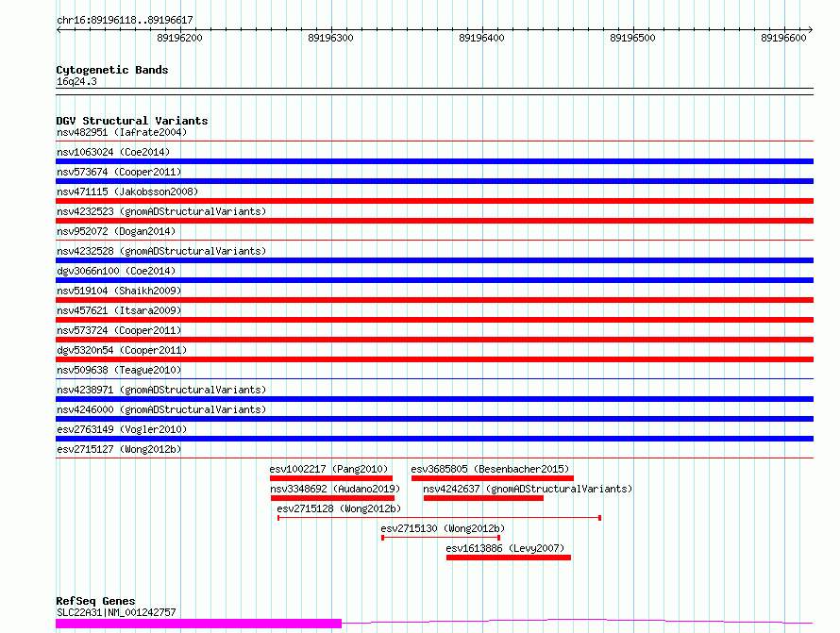Image resolution: width=840 pixels, height=633 pixels.
Task: Click the 89196300 ruler position
Action: 330,38
